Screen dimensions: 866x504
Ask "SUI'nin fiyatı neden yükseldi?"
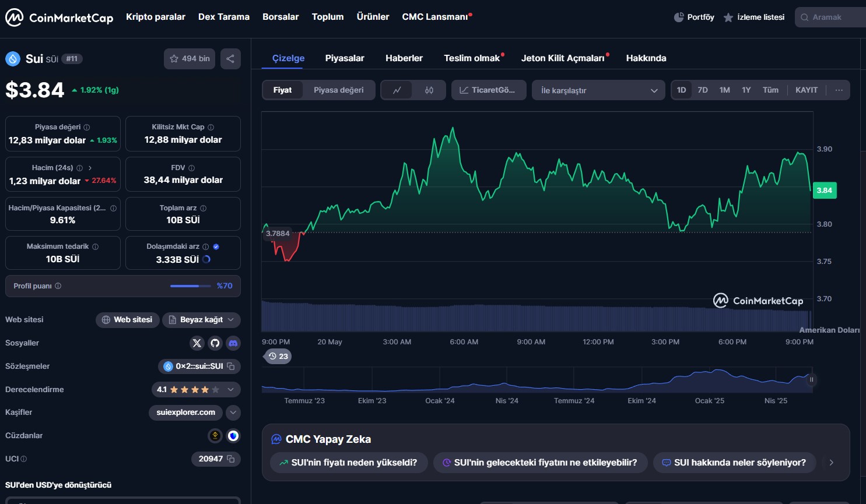pos(349,463)
